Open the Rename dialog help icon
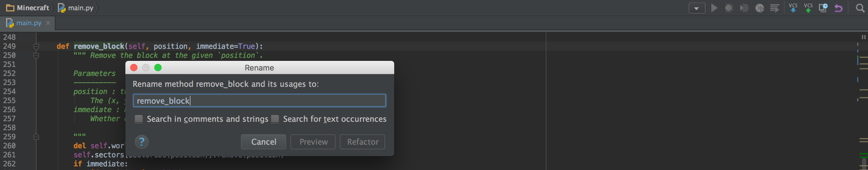Screen dimensions: 868x170 (142, 142)
